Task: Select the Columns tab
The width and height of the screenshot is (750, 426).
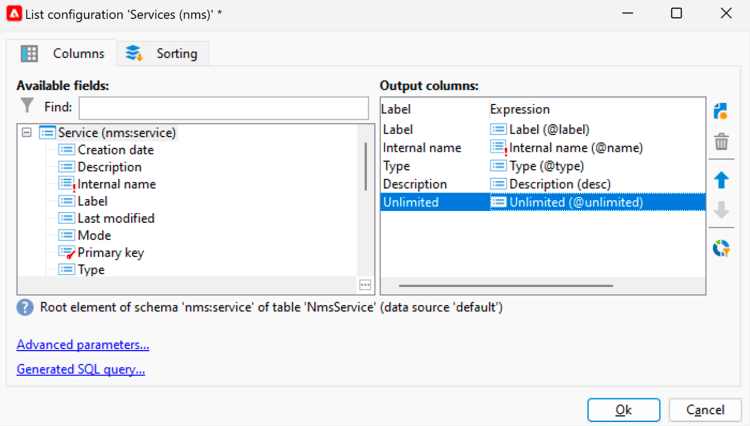Action: click(63, 54)
